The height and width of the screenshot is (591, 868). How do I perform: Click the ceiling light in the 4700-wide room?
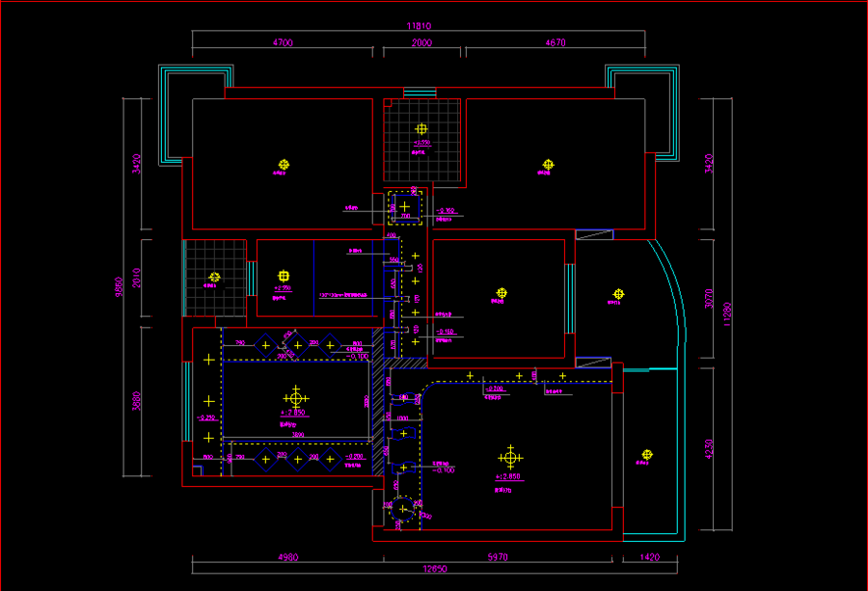pyautogui.click(x=284, y=164)
